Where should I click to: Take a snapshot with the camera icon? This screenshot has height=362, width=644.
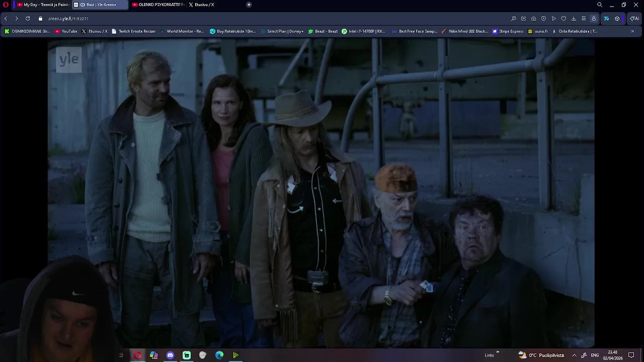pos(534,19)
